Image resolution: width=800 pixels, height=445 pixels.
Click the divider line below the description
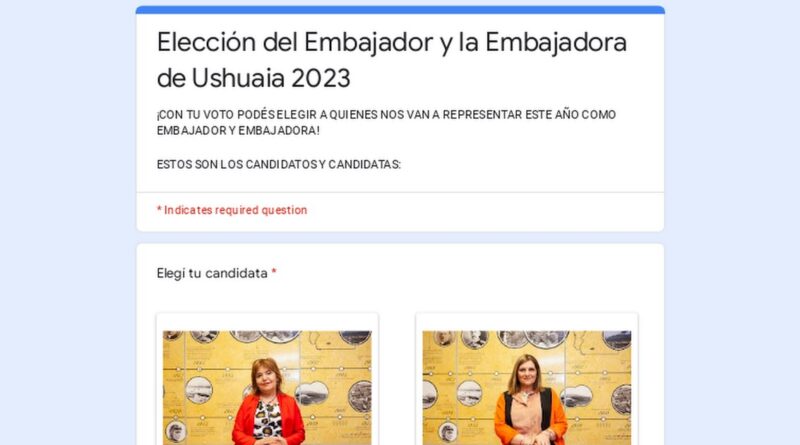pos(400,192)
